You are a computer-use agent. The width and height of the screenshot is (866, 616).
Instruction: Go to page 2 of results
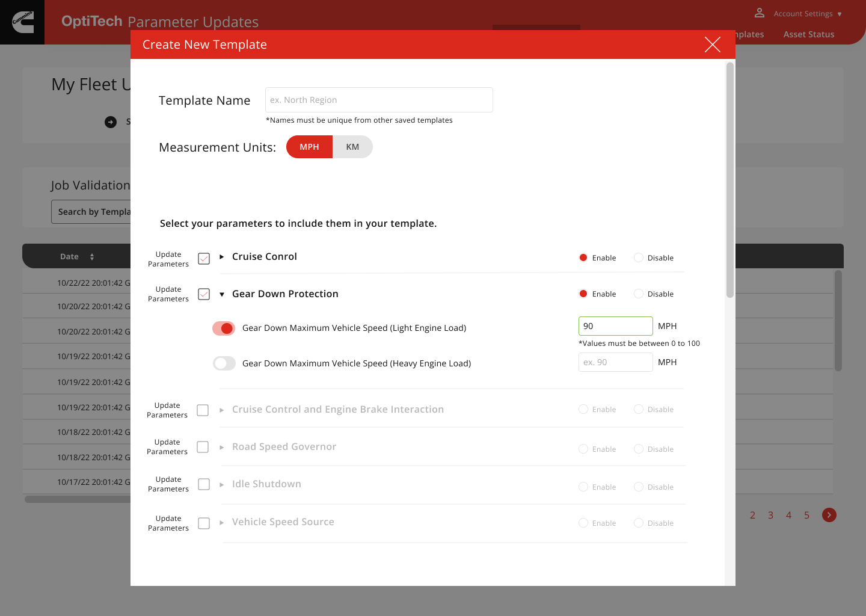(x=752, y=515)
